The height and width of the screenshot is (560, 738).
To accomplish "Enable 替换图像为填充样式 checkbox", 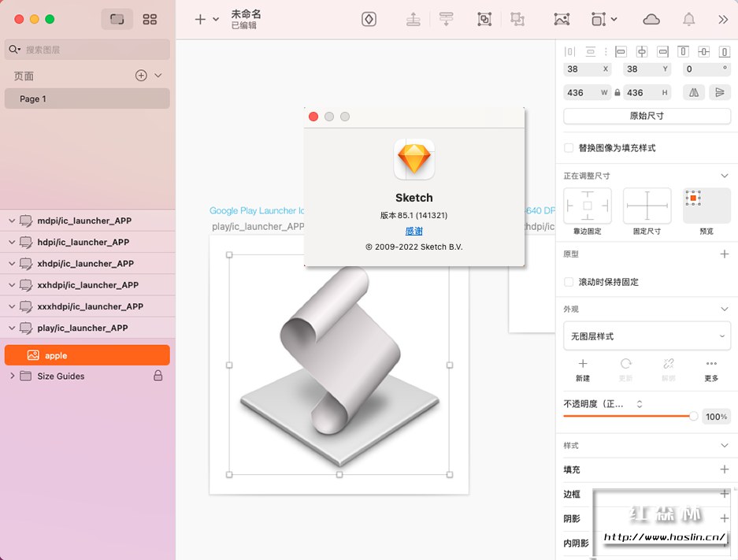I will coord(569,148).
